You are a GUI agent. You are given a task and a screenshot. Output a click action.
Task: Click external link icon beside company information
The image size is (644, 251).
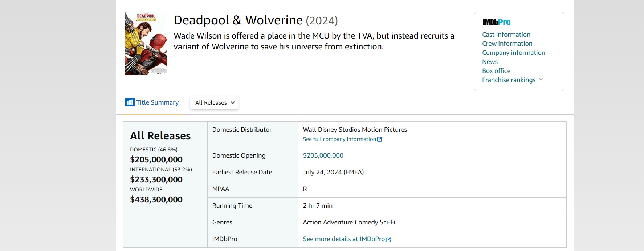tap(380, 139)
